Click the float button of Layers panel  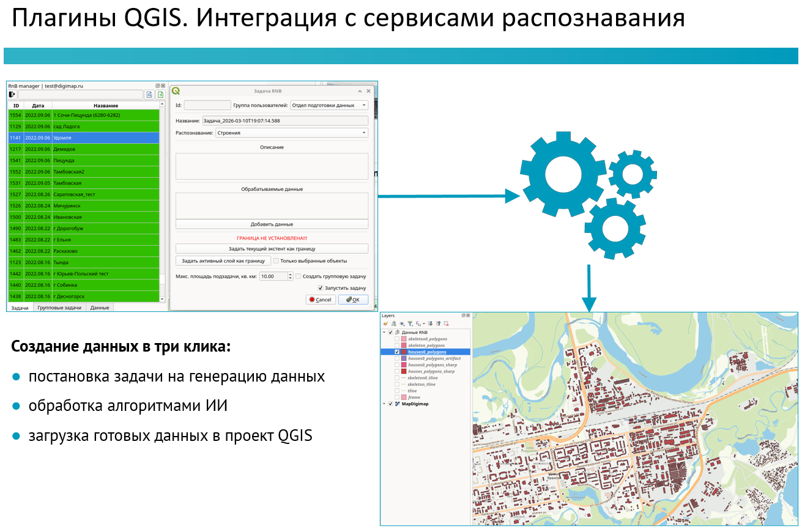[463, 316]
